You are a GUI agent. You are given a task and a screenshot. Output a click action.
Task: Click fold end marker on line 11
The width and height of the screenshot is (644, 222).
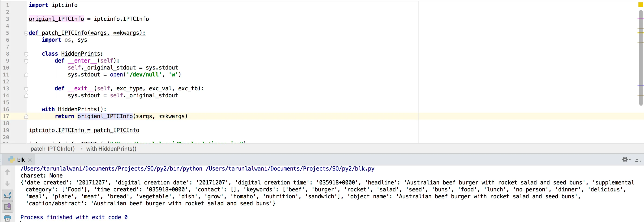pos(26,75)
